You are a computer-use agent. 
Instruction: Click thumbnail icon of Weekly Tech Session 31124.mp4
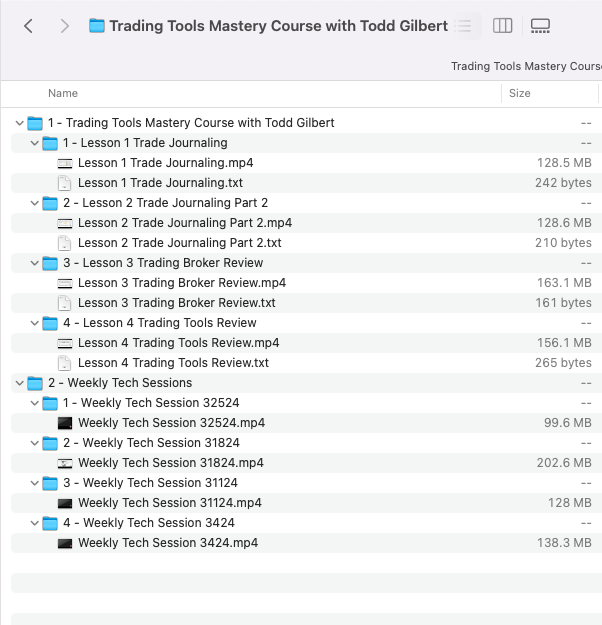click(65, 503)
